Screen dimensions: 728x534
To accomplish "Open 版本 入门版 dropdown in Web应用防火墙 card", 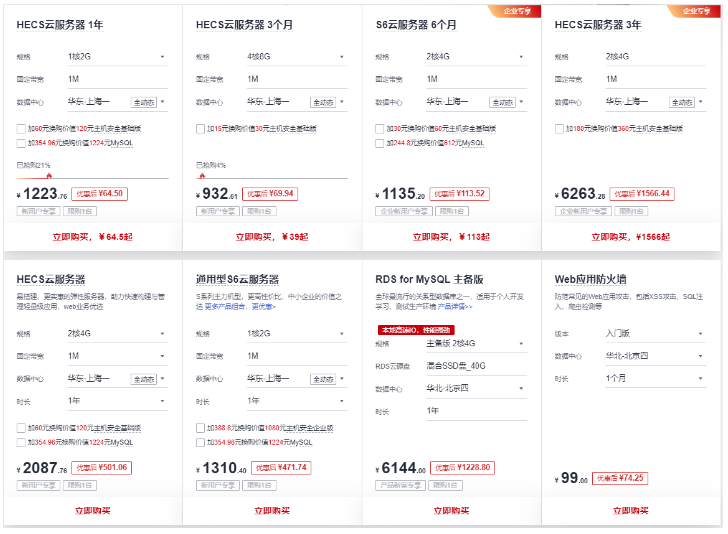I will 656,333.
